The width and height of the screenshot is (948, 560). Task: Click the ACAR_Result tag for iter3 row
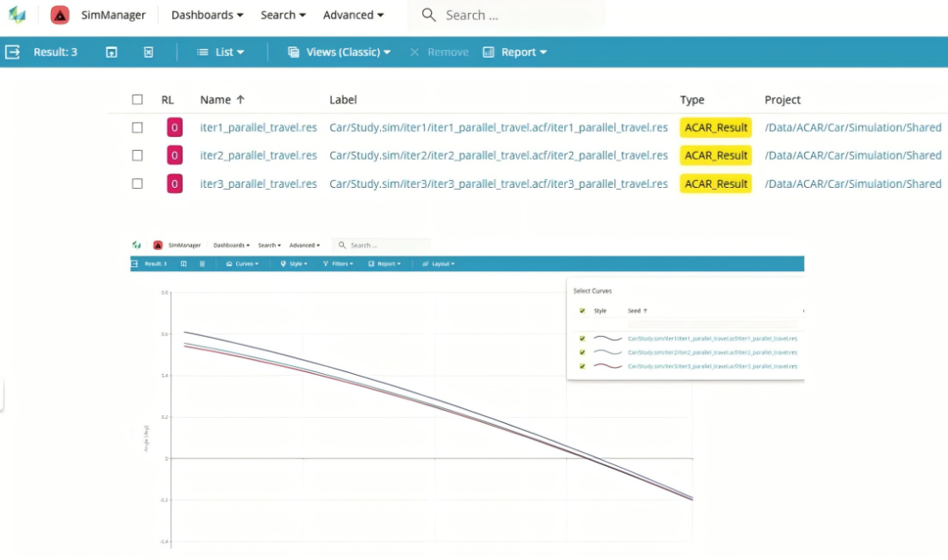pyautogui.click(x=716, y=183)
